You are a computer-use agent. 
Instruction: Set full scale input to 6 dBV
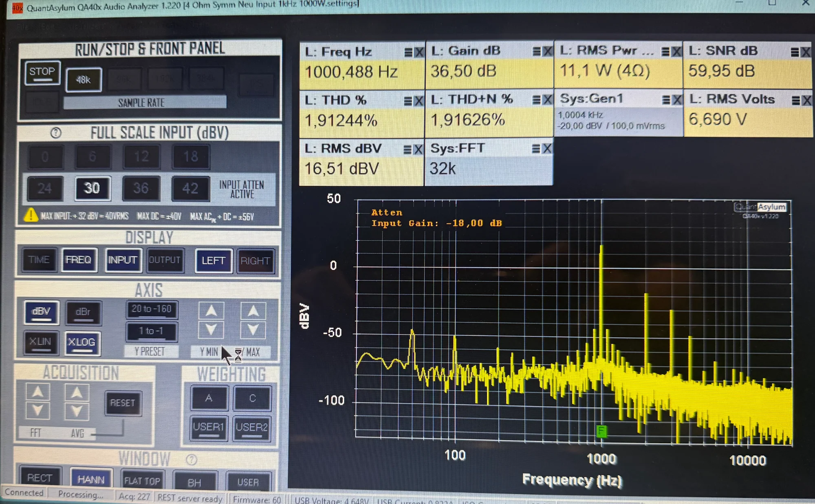tap(93, 156)
